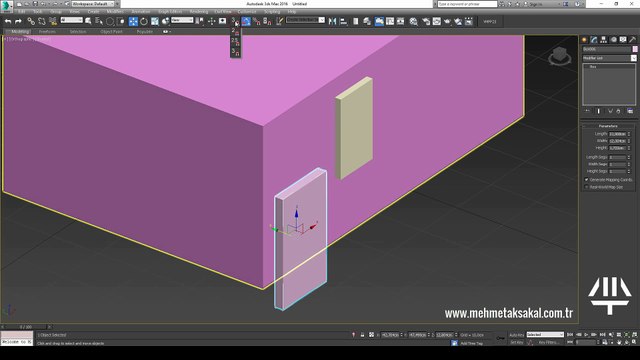Open the application menu logo button

pyautogui.click(x=7, y=6)
